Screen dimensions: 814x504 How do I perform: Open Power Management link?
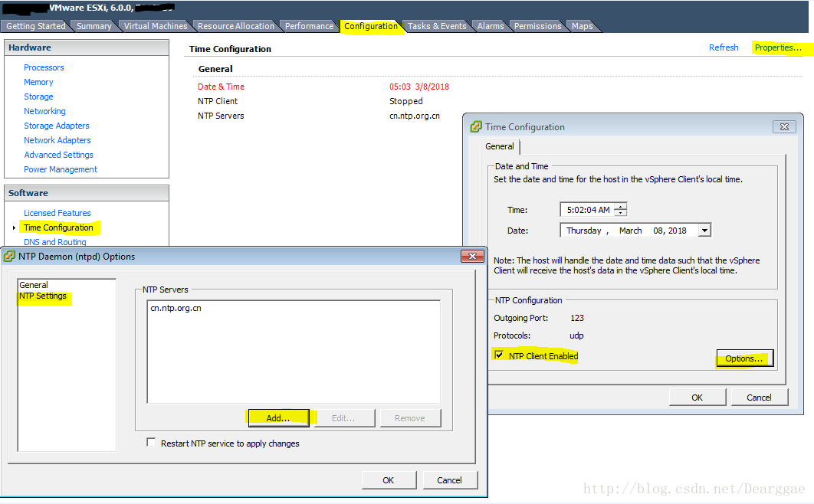click(x=61, y=169)
